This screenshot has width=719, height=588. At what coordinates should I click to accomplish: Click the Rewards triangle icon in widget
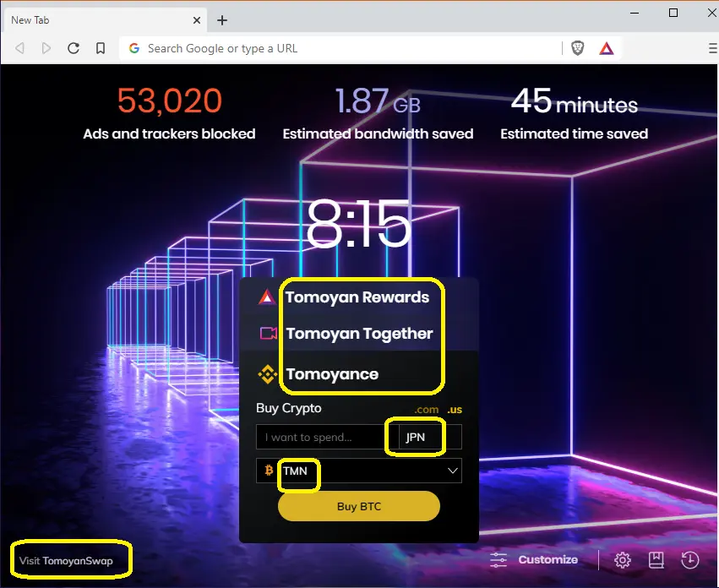267,297
